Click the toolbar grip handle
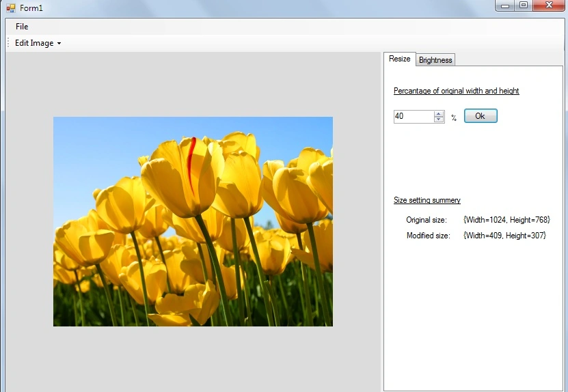Viewport: 568px width, 392px height. 8,43
